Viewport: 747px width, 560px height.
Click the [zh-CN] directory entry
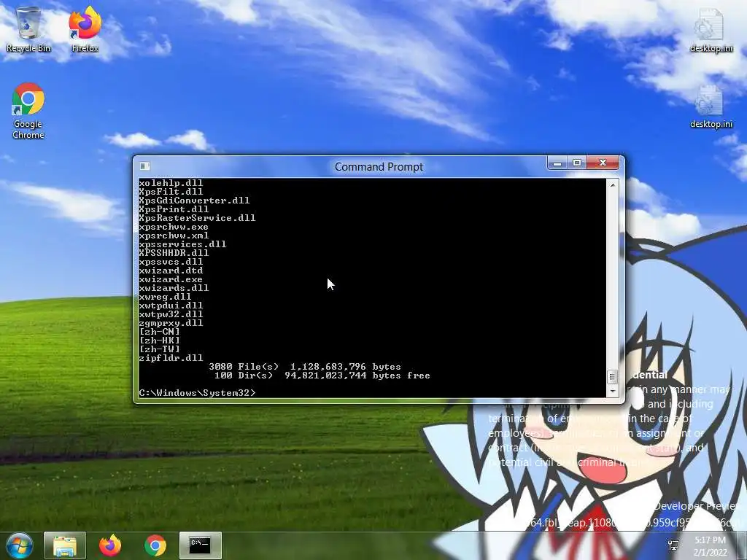pyautogui.click(x=160, y=332)
